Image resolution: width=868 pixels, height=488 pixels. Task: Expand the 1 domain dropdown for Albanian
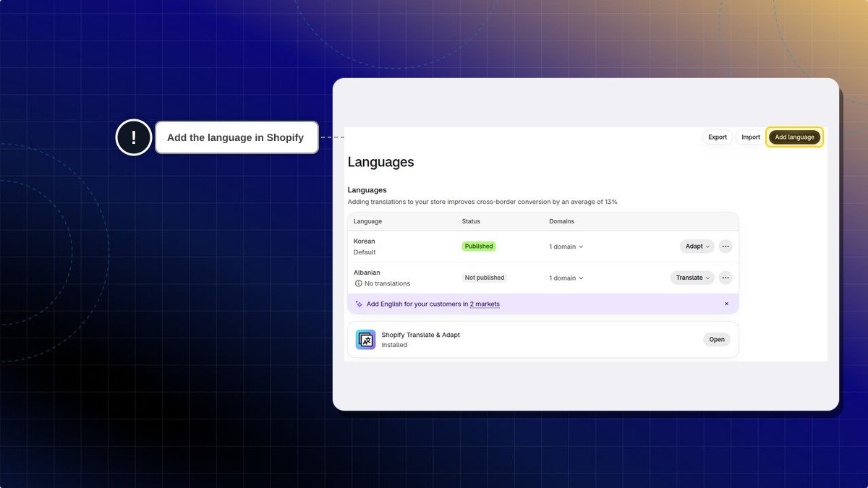[x=566, y=278]
